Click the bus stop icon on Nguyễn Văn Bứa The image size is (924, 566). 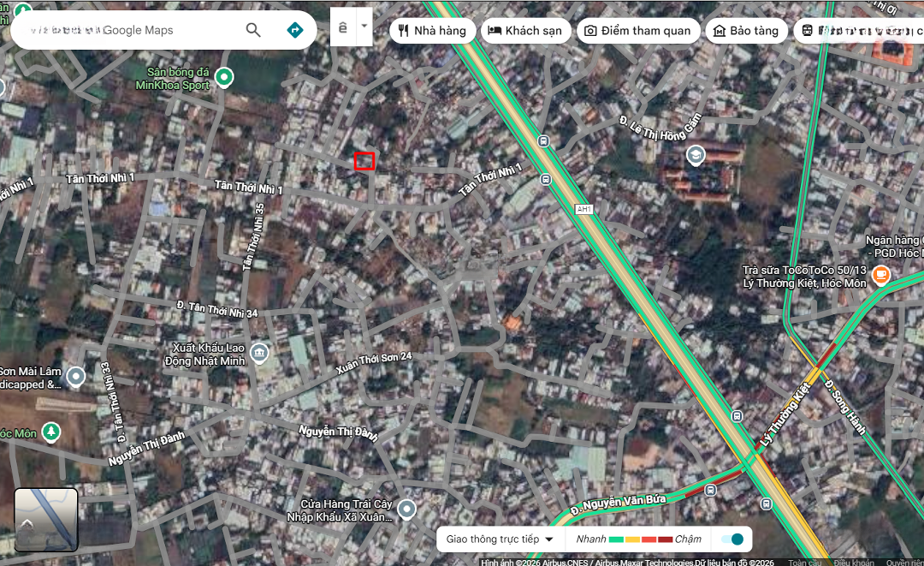(710, 490)
